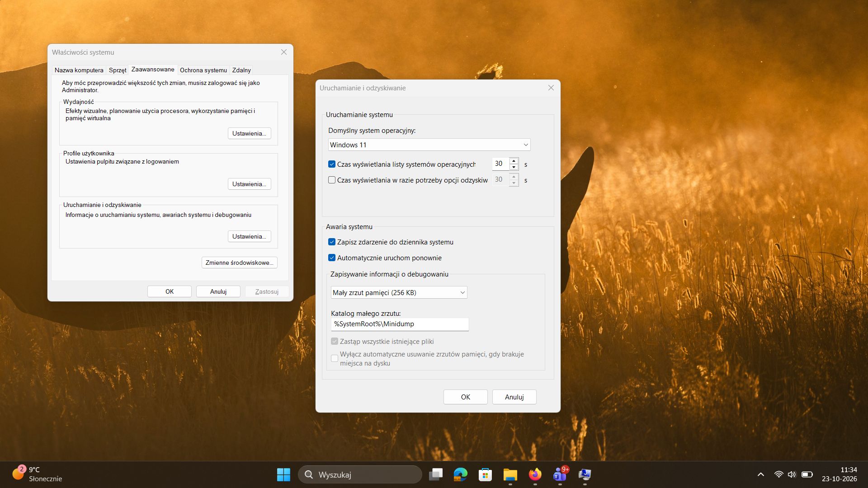This screenshot has height=488, width=868.
Task: Open the Windows Start menu
Action: [283, 474]
